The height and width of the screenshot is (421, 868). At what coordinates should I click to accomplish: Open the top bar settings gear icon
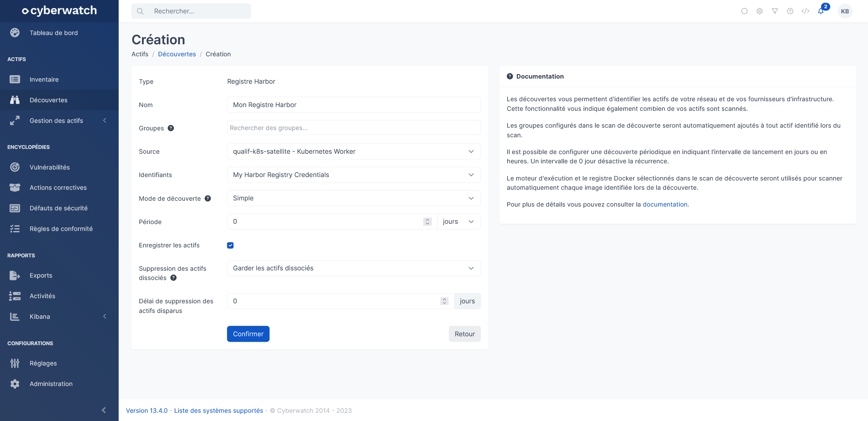(x=760, y=11)
